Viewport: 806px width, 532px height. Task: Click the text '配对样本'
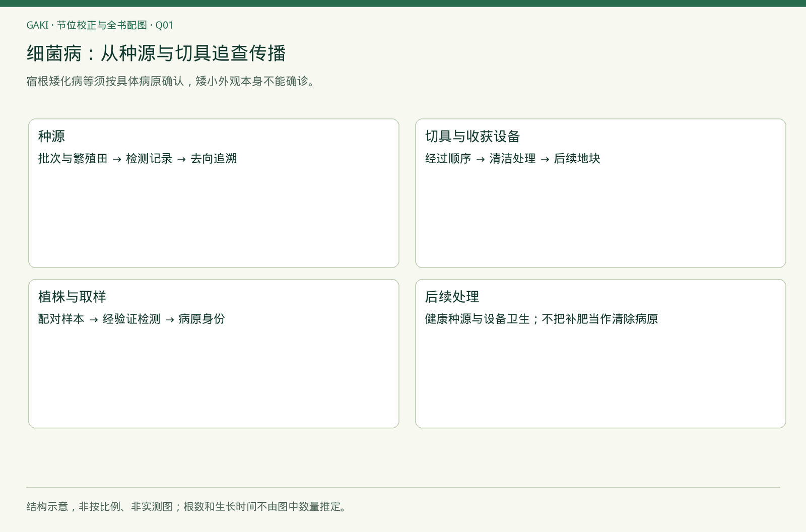pyautogui.click(x=61, y=319)
